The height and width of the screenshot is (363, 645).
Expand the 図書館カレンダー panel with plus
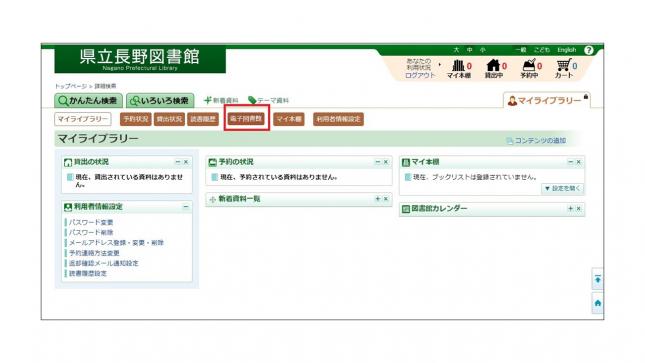click(x=571, y=209)
